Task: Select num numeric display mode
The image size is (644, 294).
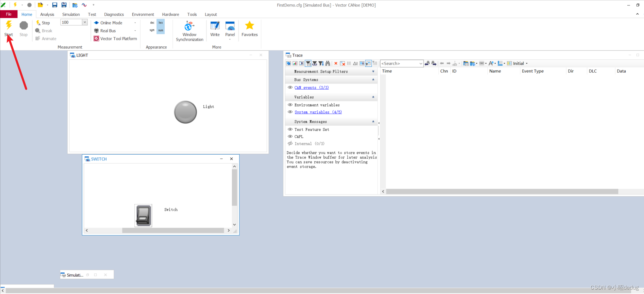Action: [x=161, y=30]
